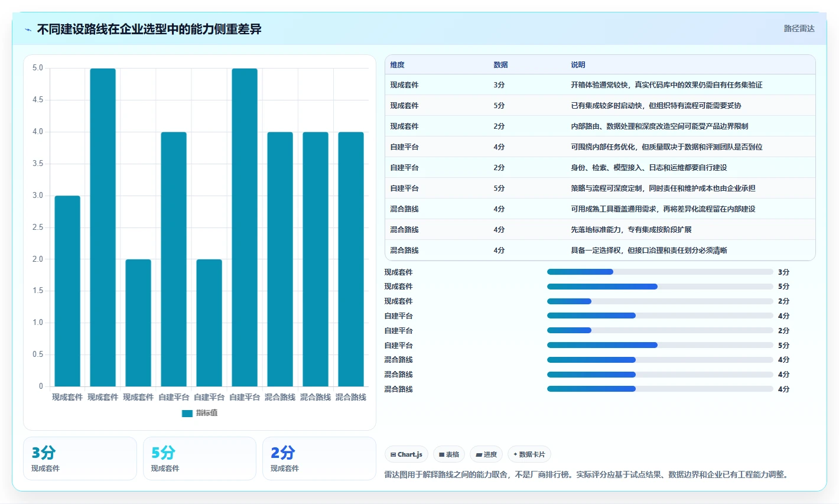Click the 现成套件 progress bar showing 5分
Image resolution: width=839 pixels, height=504 pixels.
pos(660,287)
